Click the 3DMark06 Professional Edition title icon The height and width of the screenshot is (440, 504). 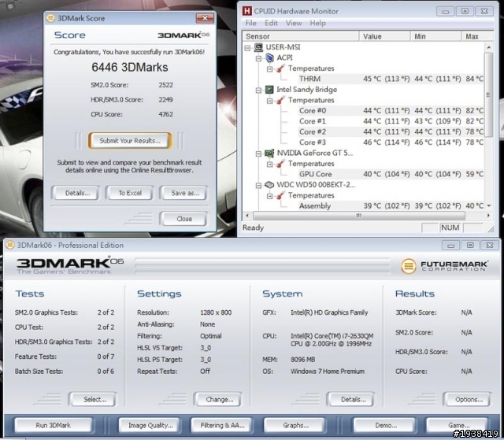(x=10, y=245)
